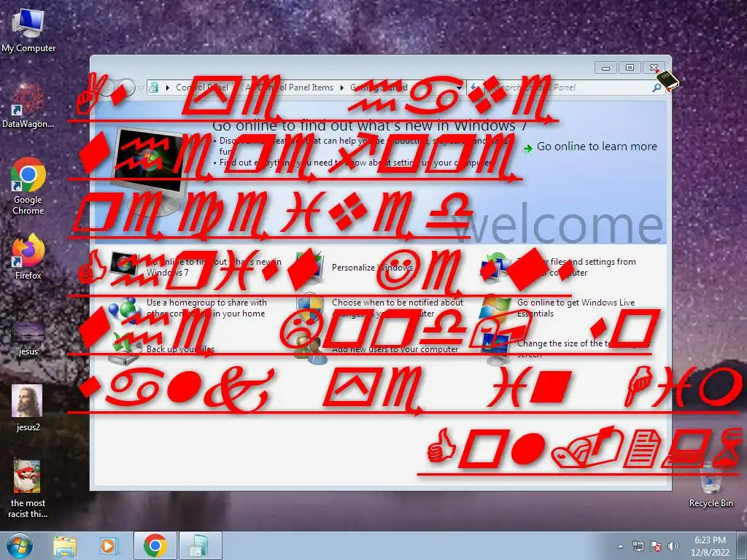Select the 'jesus2' image file on desktop

pyautogui.click(x=28, y=408)
